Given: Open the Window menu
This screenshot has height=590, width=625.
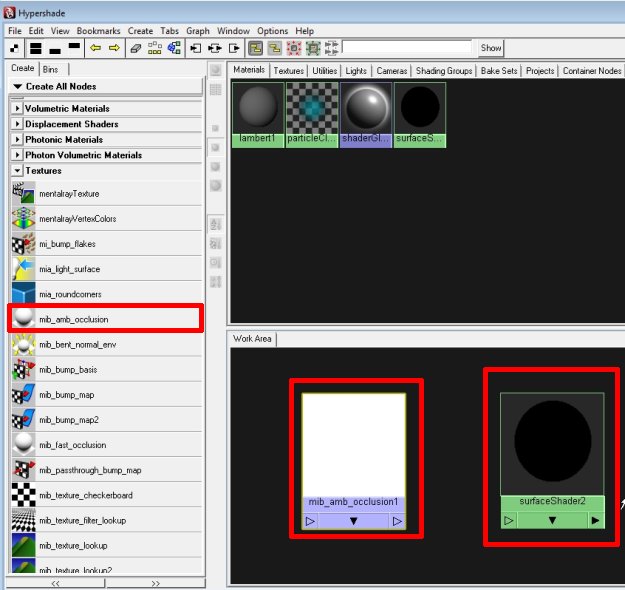Looking at the screenshot, I should (x=233, y=31).
